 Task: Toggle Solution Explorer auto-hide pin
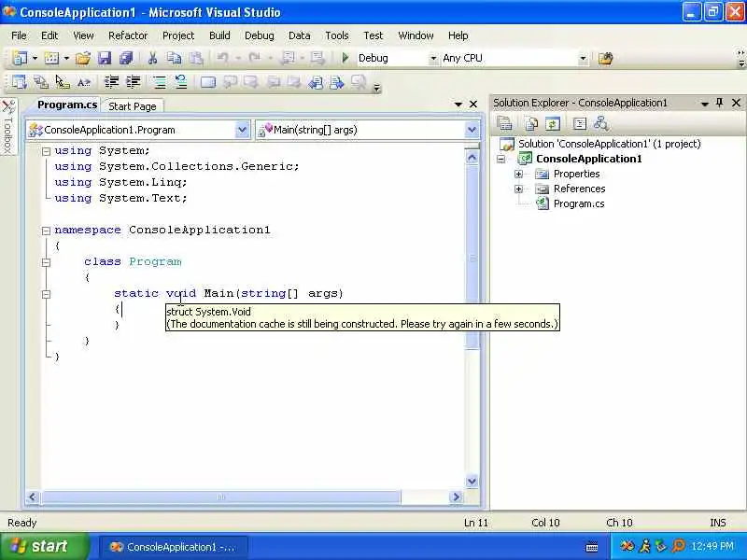tap(719, 103)
